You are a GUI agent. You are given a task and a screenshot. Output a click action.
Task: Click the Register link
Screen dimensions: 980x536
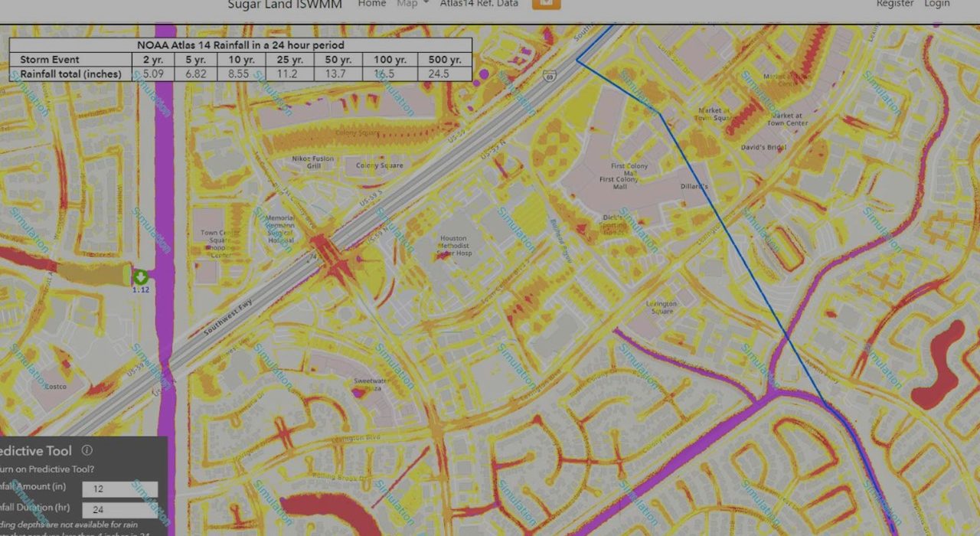point(896,4)
